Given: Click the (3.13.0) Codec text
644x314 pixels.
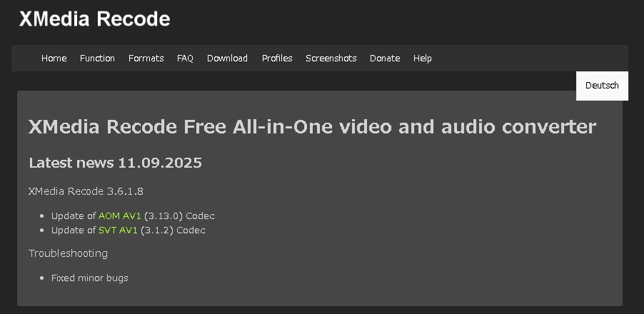Looking at the screenshot, I should click(179, 216).
